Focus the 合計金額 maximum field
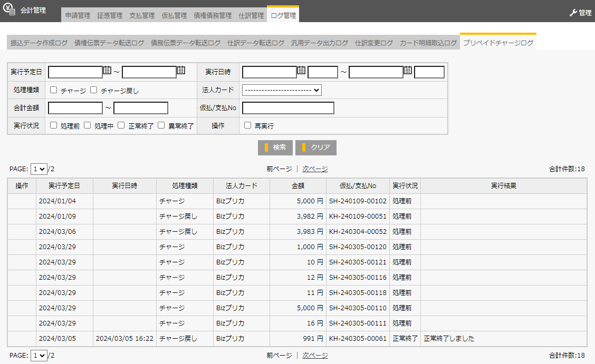 pyautogui.click(x=141, y=108)
